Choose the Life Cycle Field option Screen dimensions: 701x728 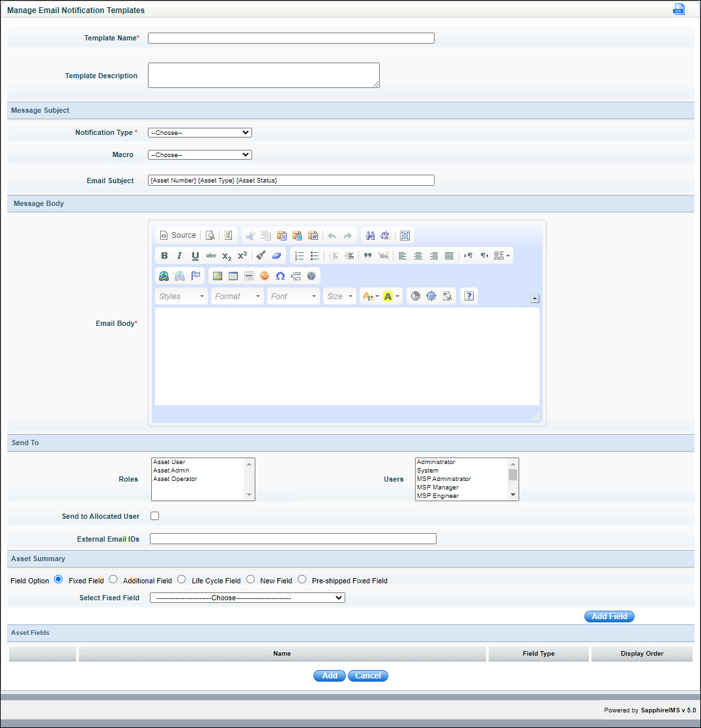click(x=181, y=579)
